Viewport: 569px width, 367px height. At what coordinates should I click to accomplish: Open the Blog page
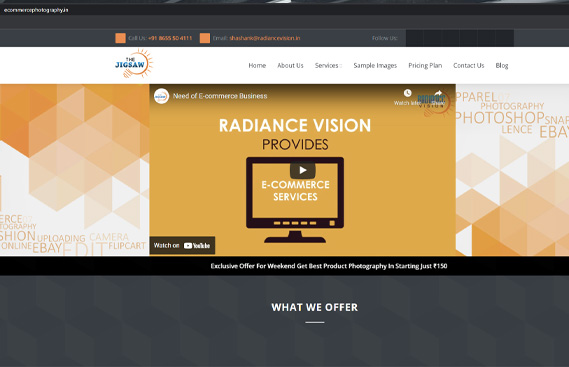(x=502, y=66)
